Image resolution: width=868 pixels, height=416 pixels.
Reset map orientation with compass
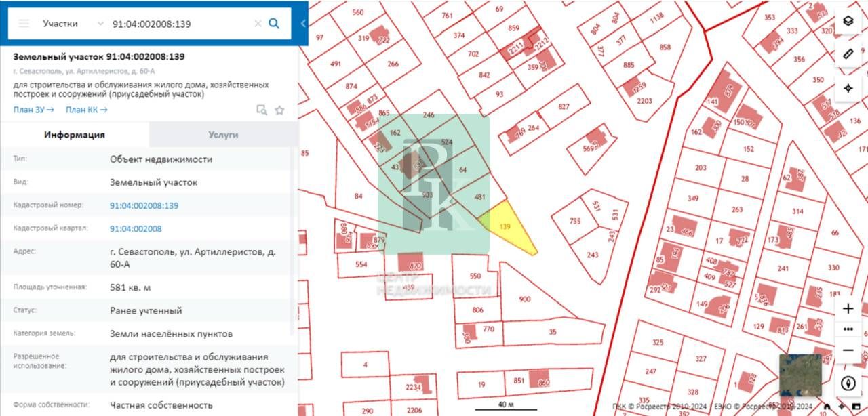[x=848, y=383]
